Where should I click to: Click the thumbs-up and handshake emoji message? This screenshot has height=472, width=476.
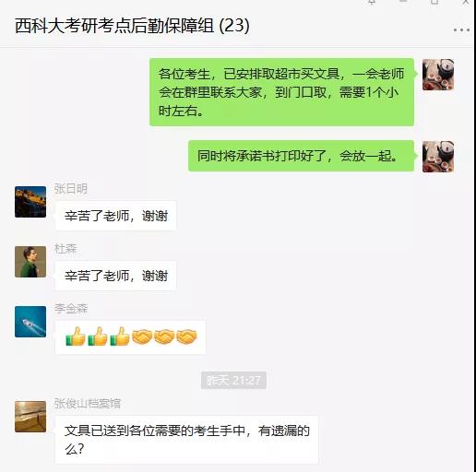[x=130, y=337]
